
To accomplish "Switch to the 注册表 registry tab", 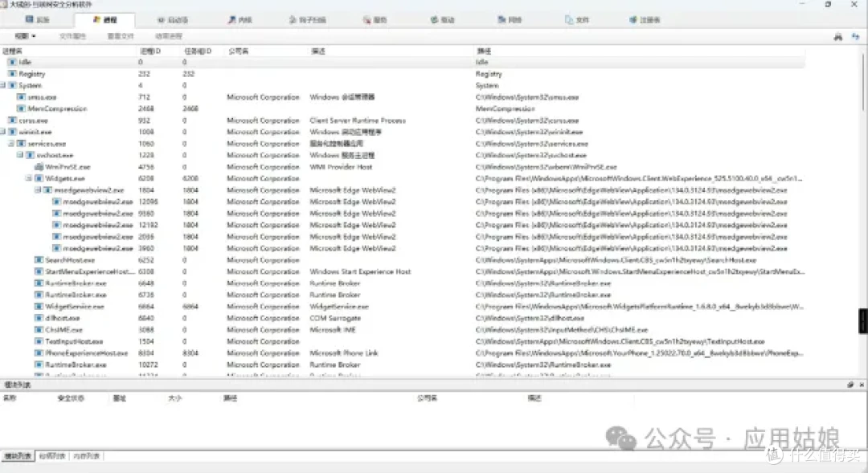I will tap(645, 20).
